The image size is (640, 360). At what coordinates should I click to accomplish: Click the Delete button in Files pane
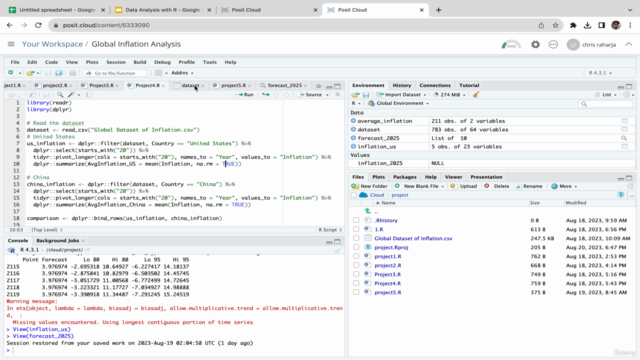(x=497, y=186)
